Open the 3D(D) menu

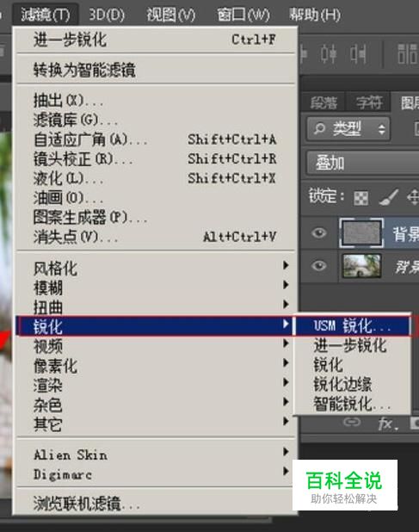107,15
